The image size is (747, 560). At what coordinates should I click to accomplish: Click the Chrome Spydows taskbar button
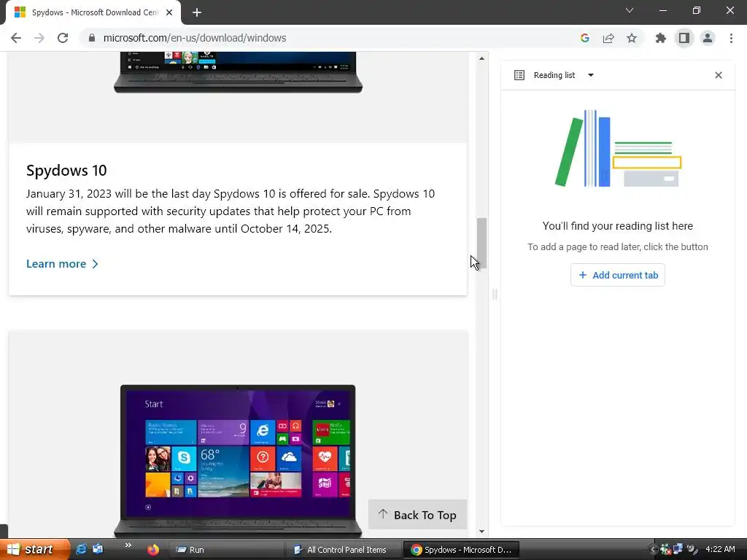pyautogui.click(x=461, y=550)
